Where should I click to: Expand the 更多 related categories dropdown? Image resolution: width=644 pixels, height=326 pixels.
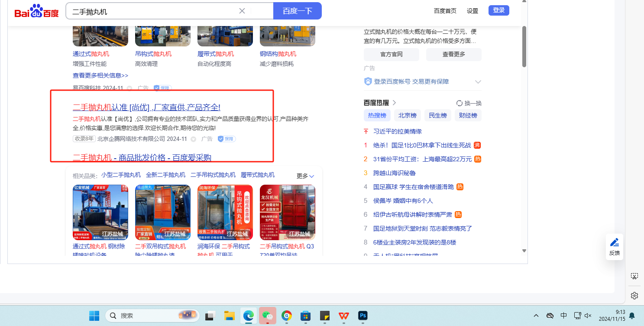click(305, 176)
